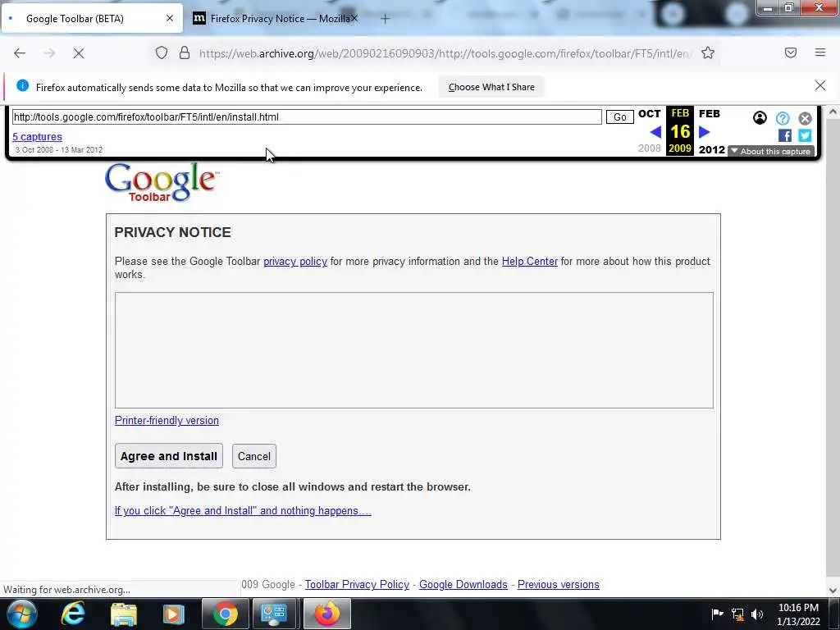Go to next capture with right arrow
The width and height of the screenshot is (840, 630).
point(705,132)
